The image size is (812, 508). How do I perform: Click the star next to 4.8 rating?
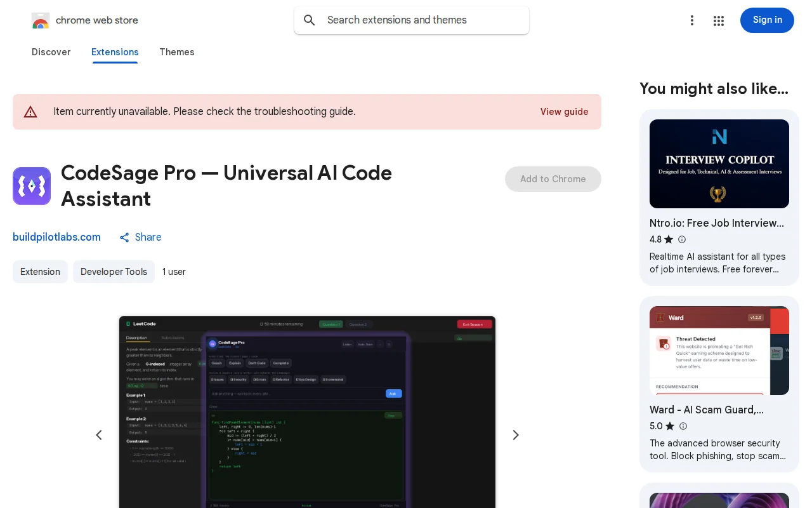(669, 239)
